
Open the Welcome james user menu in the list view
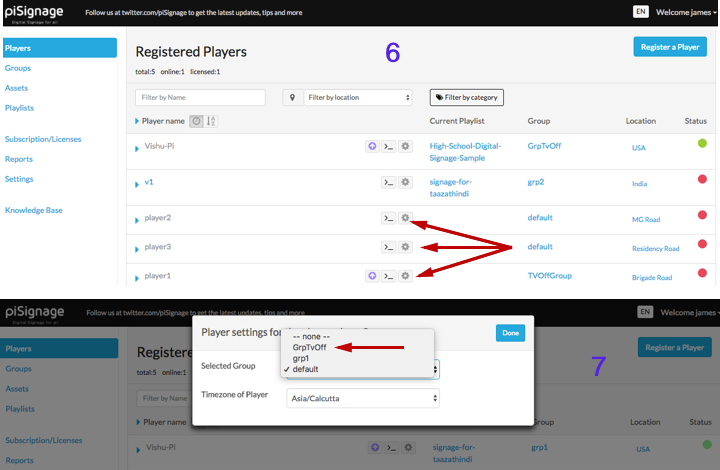[686, 12]
